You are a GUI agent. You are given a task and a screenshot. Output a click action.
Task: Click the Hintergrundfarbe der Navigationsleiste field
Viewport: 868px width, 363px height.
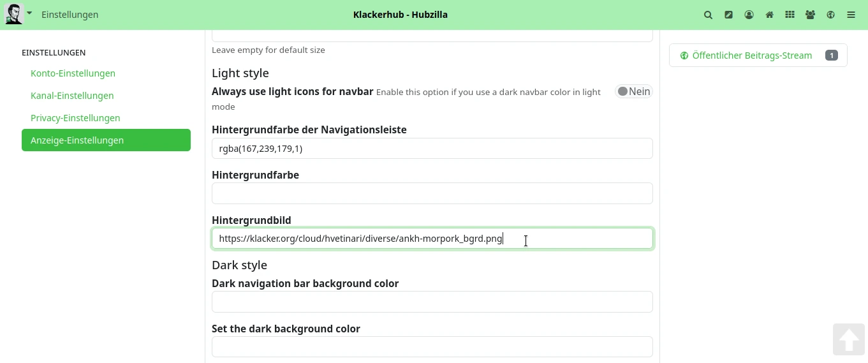[432, 149]
